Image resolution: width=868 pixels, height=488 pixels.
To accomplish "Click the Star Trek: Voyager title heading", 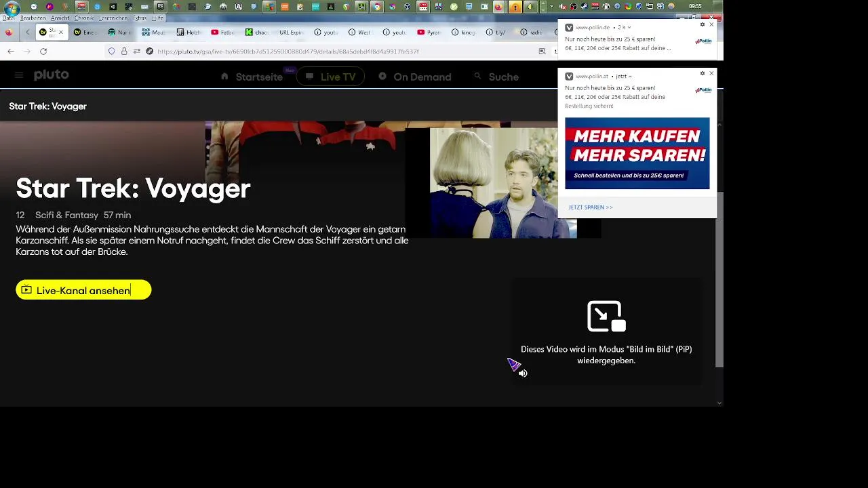I will 133,188.
